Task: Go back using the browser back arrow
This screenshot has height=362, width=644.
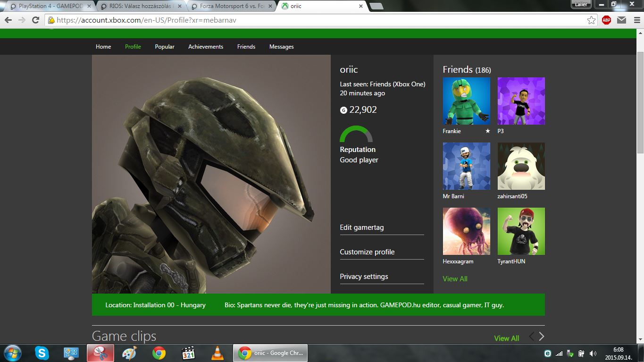Action: click(x=8, y=20)
